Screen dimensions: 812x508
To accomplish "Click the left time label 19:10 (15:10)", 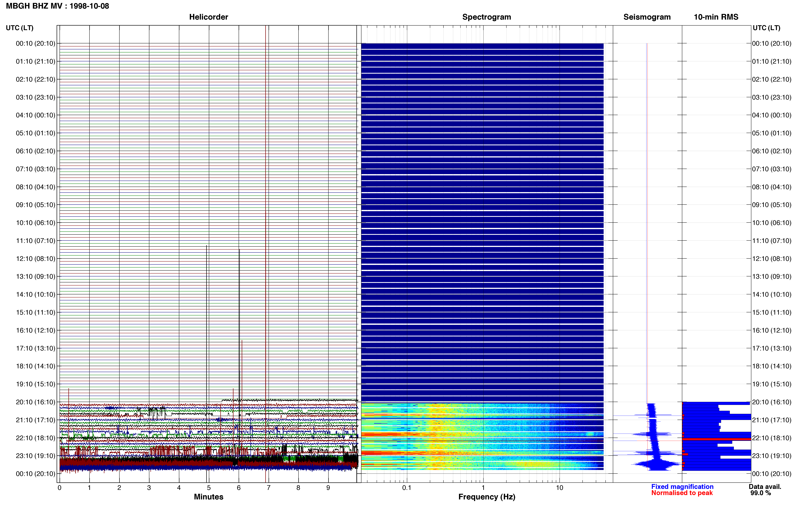I will pos(36,384).
